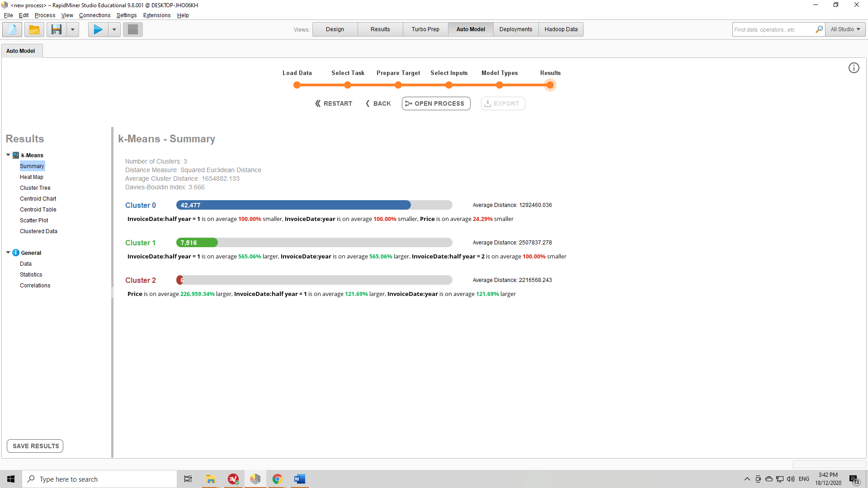Click the Results step marker
This screenshot has height=488, width=868.
(550, 85)
